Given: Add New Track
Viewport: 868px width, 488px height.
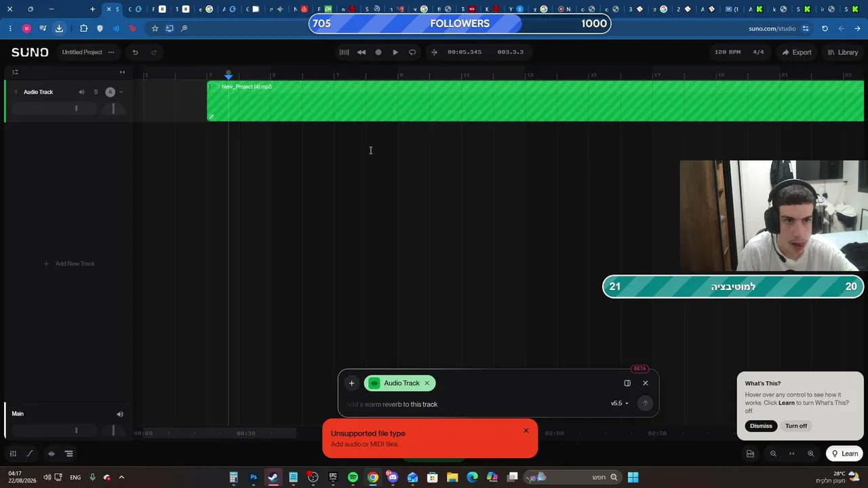Looking at the screenshot, I should click(69, 264).
